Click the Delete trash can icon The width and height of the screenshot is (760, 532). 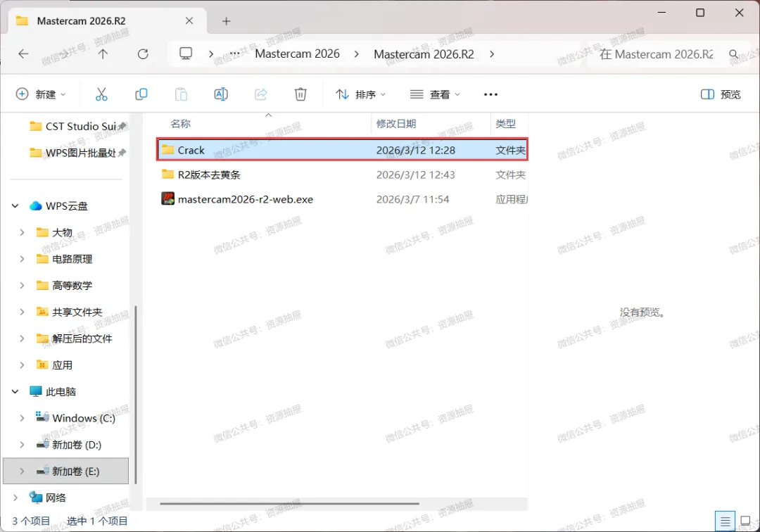tap(300, 94)
